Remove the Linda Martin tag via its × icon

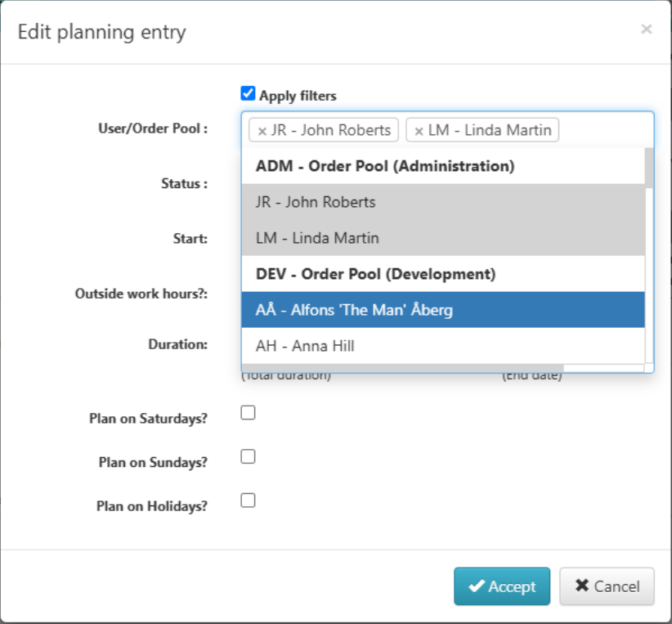pos(419,129)
